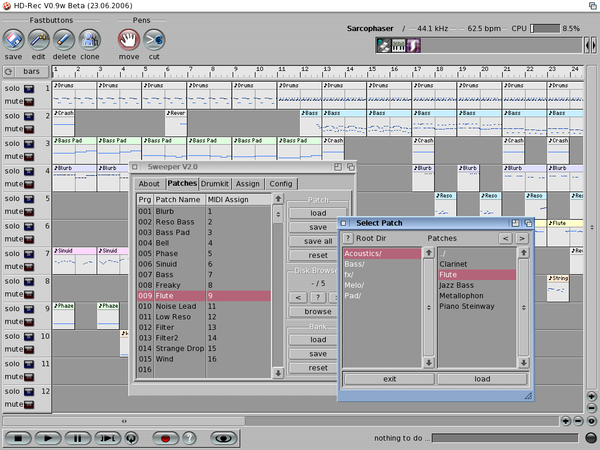
Task: Select the edit fastbutton
Action: [39, 39]
